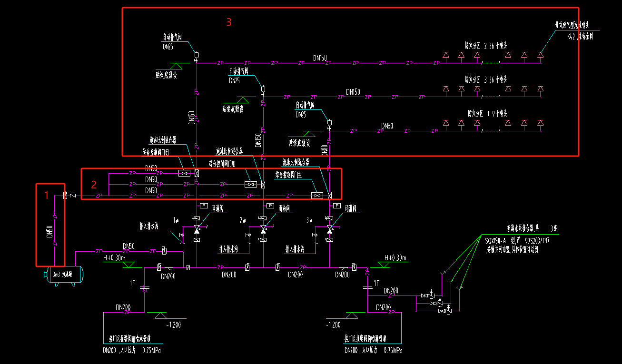Select the 雨淋阀 label beside the 2# valve
The width and height of the screenshot is (622, 364).
(284, 208)
